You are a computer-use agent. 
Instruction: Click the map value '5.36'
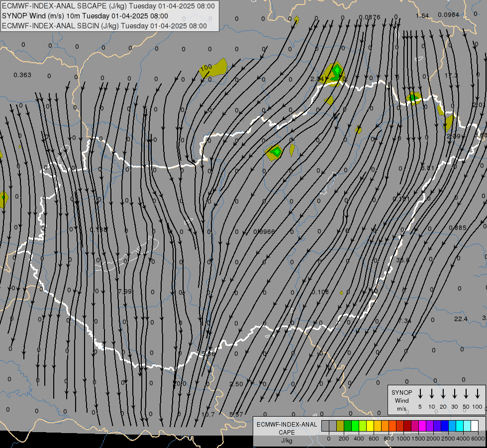tap(208, 353)
